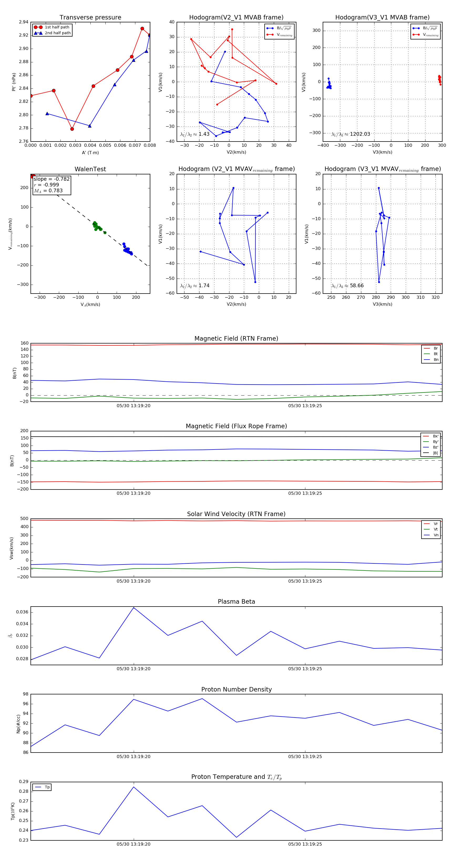Click the proton temperature peak at 13:19:20
This screenshot has width=473, height=868.
point(134,787)
